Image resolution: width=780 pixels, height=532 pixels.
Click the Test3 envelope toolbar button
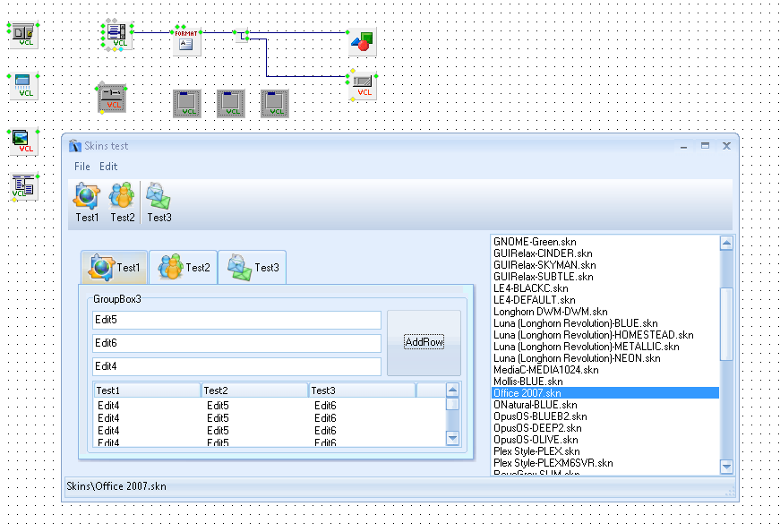(x=159, y=202)
